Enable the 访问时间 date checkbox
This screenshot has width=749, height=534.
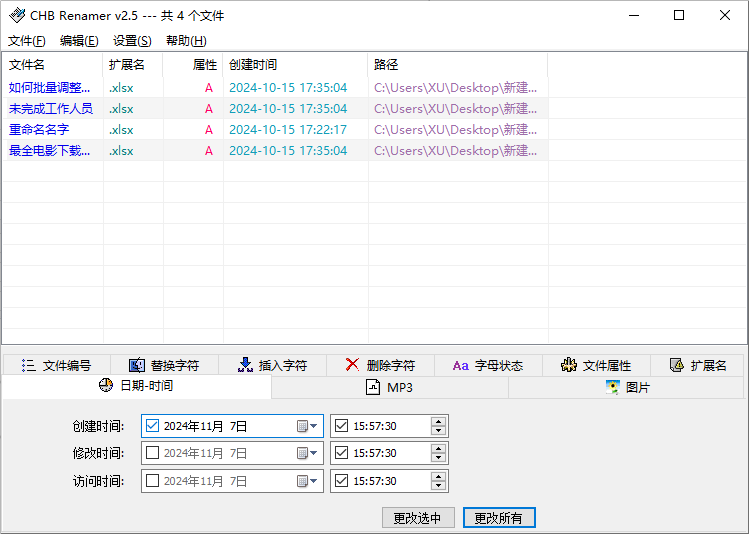pyautogui.click(x=153, y=481)
